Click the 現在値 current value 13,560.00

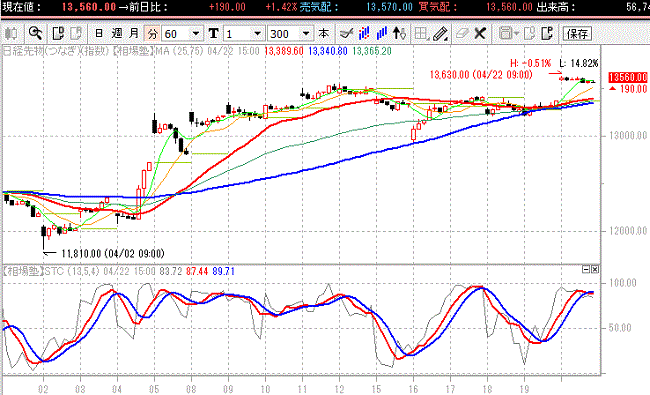89,7
